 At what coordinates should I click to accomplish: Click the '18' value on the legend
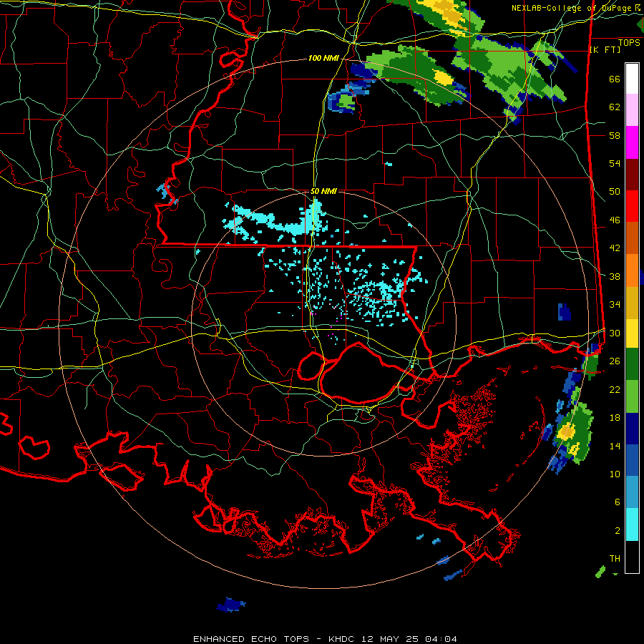(615, 418)
